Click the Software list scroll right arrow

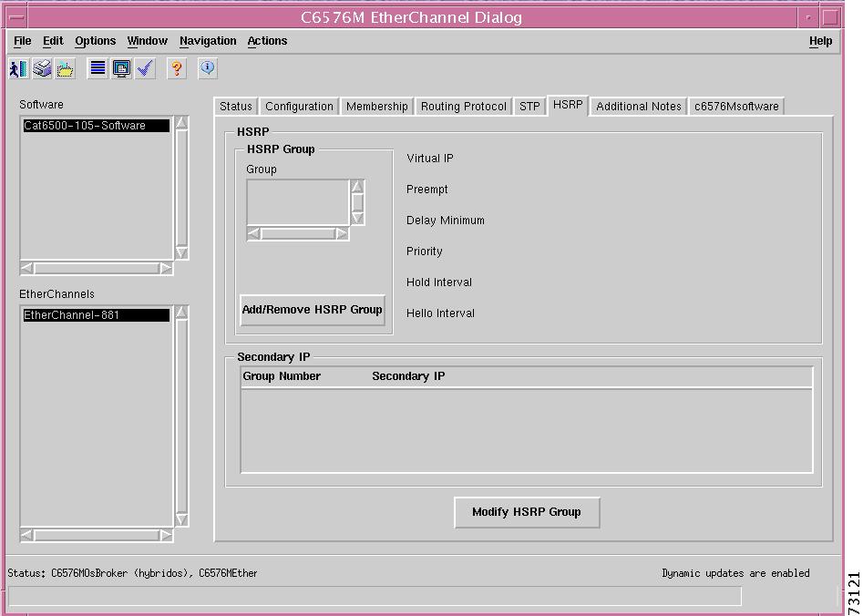[x=166, y=268]
